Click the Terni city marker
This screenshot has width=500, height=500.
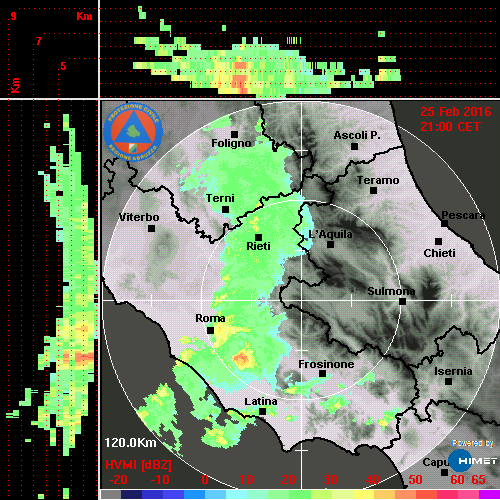coord(226,209)
